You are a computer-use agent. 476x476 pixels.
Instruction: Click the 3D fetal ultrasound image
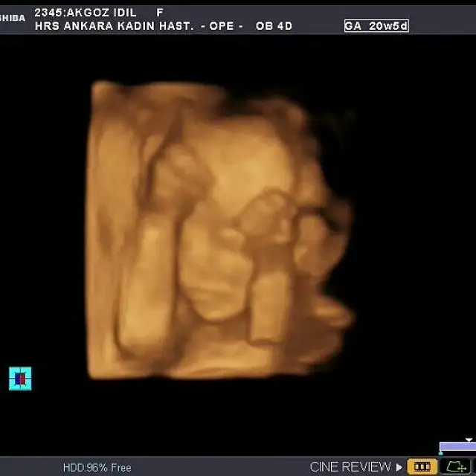coord(221,230)
